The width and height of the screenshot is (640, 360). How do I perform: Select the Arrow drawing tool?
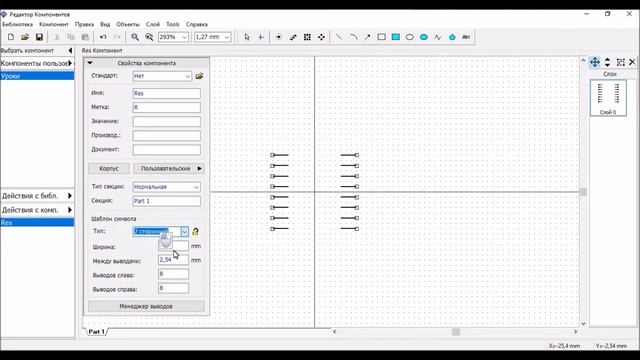point(367,37)
